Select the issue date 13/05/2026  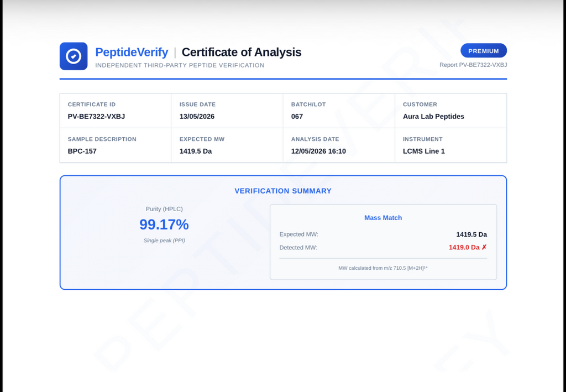[x=197, y=117]
